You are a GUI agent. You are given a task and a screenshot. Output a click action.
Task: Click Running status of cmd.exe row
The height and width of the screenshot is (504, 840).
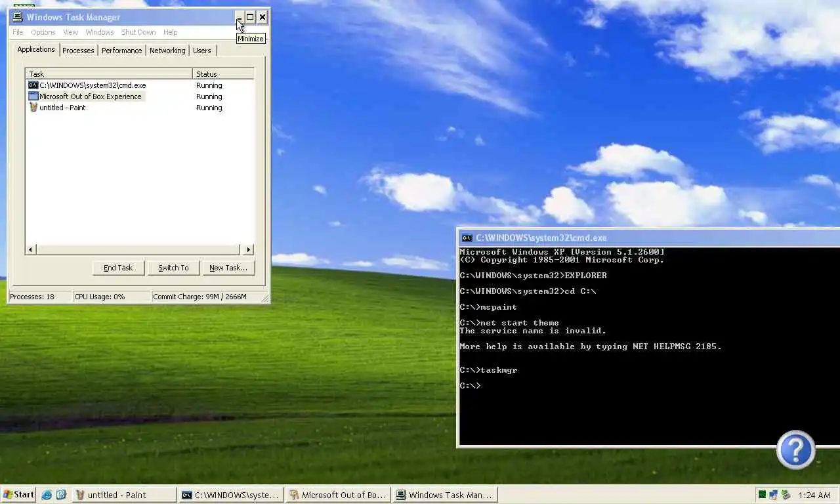(x=209, y=85)
